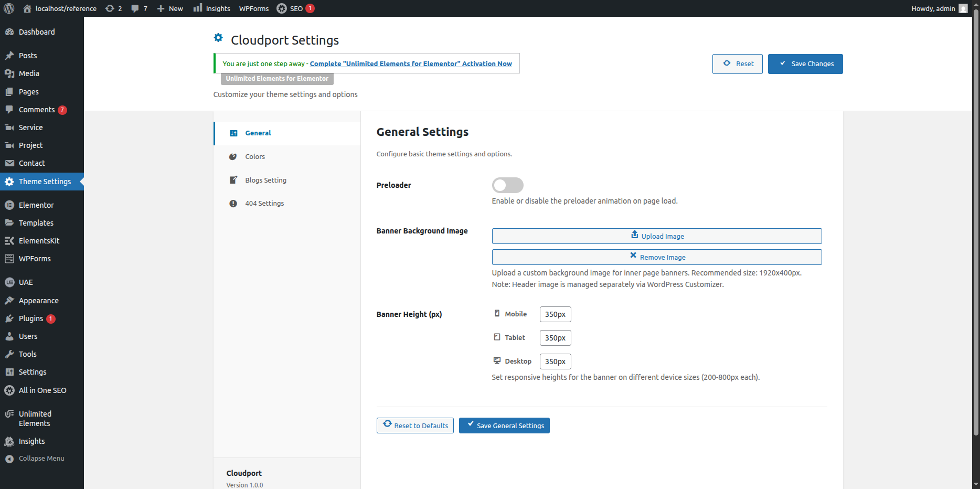
Task: Open the WordPress logo menu
Action: [x=9, y=8]
